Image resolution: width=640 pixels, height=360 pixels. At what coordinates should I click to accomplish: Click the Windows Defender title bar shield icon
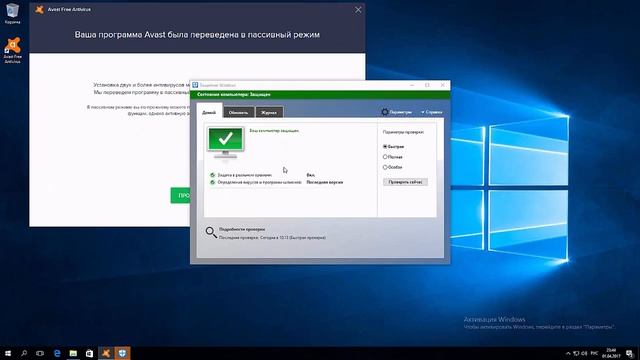click(x=195, y=85)
